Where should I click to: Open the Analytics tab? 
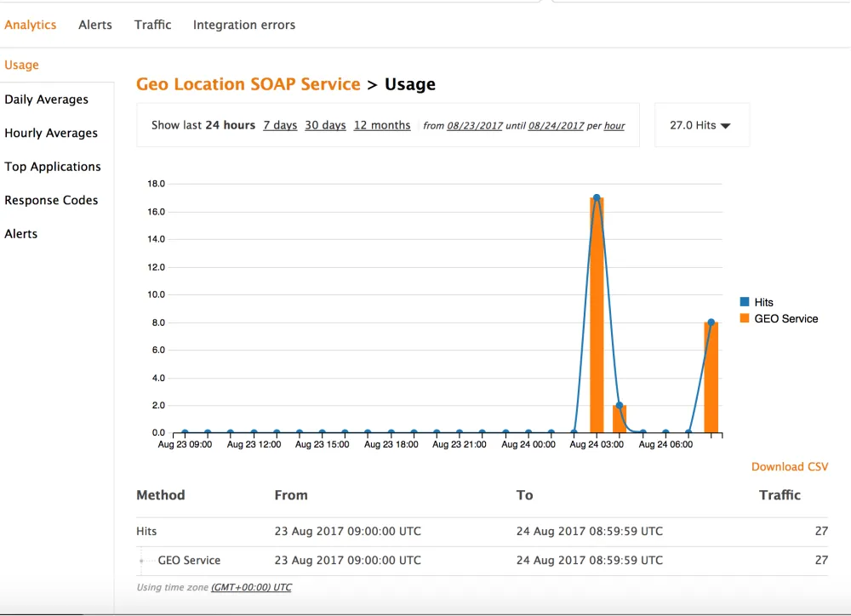[31, 25]
